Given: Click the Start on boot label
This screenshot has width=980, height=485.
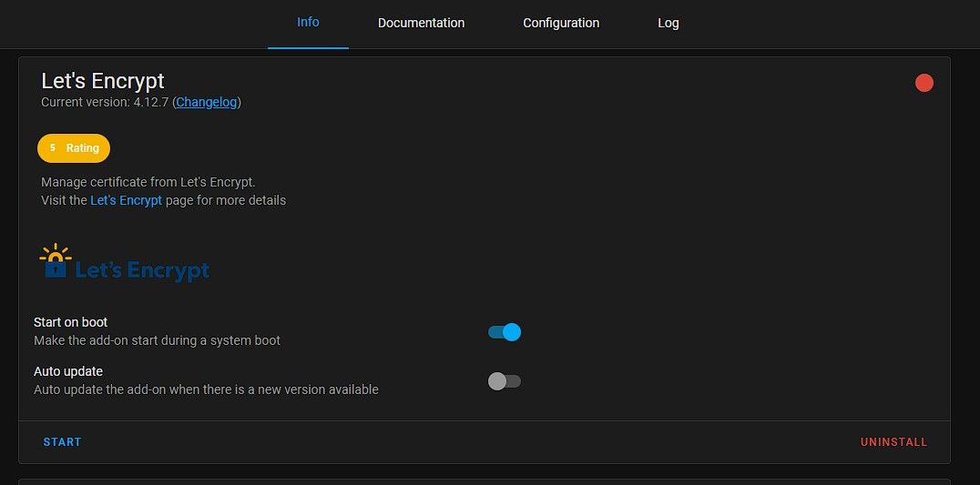Looking at the screenshot, I should click(x=71, y=322).
